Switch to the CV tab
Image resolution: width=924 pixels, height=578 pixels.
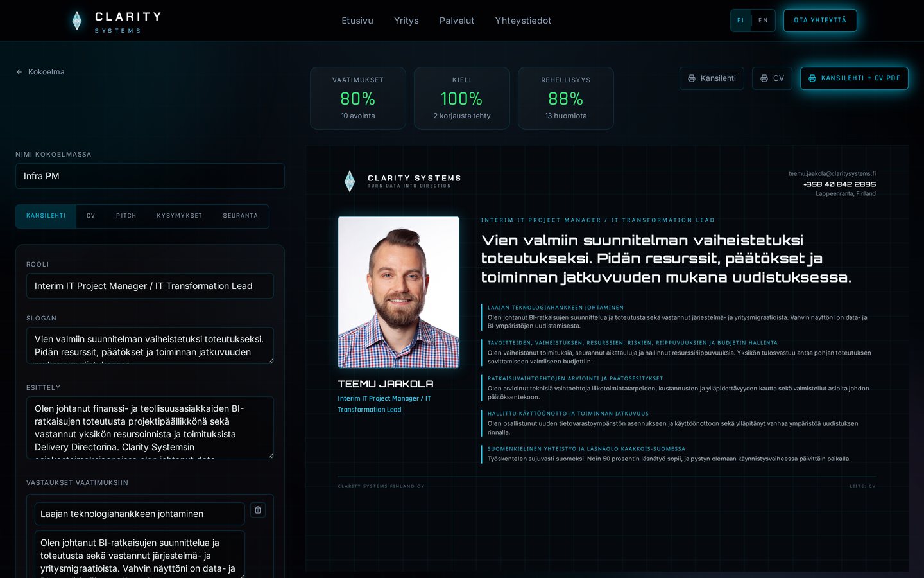90,216
